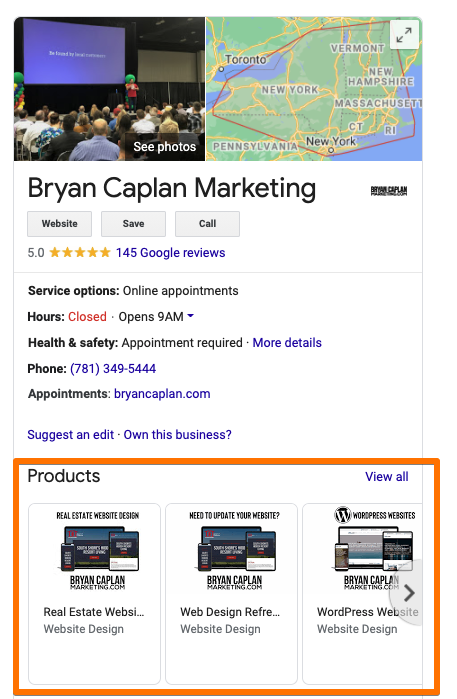
Task: Expand the map to full view
Action: click(404, 35)
